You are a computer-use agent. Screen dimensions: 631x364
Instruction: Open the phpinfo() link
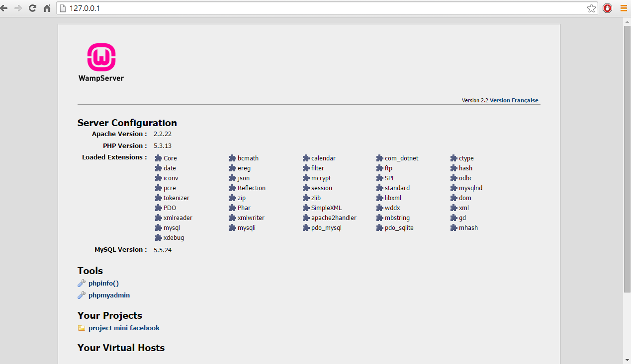pos(103,284)
